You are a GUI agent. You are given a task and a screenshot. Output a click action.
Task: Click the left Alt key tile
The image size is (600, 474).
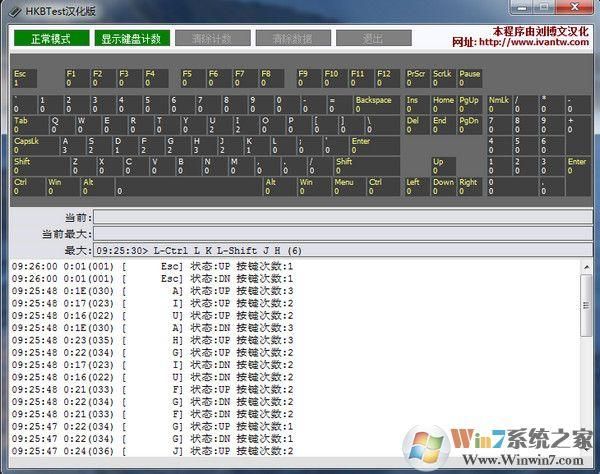coord(98,187)
